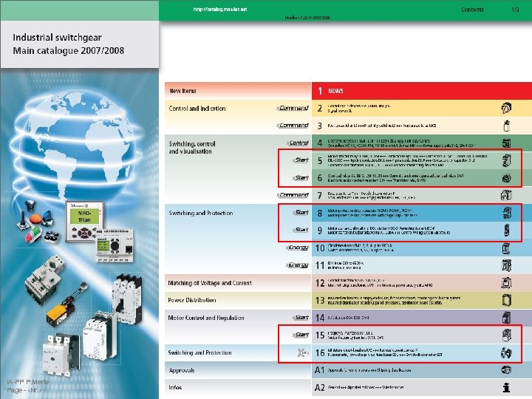This screenshot has height=399, width=532.
Task: Click the xStart label for chapter 5
Action: 301,160
